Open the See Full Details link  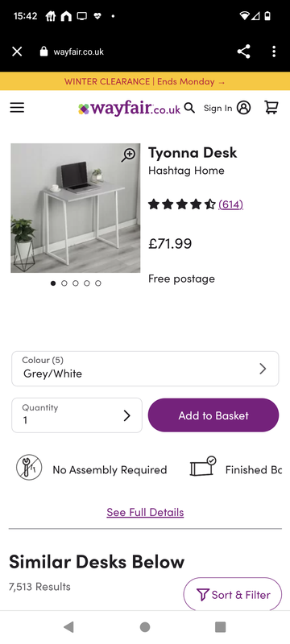pyautogui.click(x=145, y=512)
